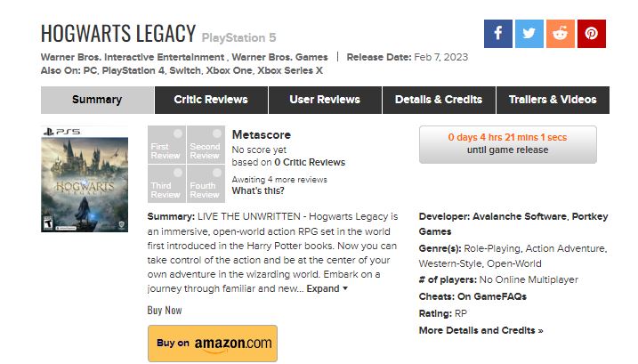Share via the Reddit icon
The image size is (638, 364).
click(561, 34)
